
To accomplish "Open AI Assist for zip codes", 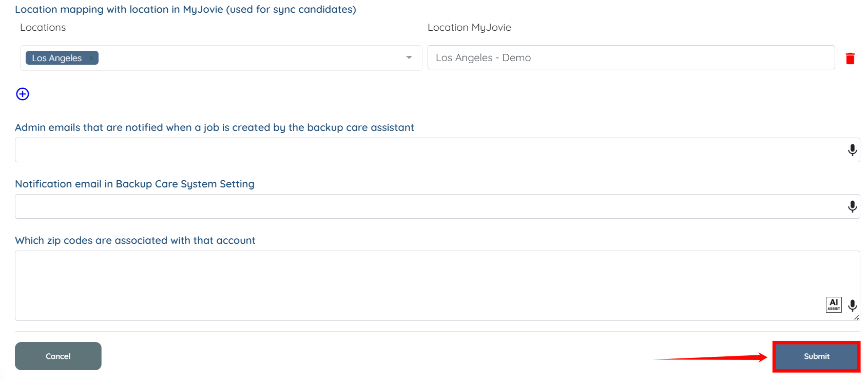I will click(x=834, y=304).
